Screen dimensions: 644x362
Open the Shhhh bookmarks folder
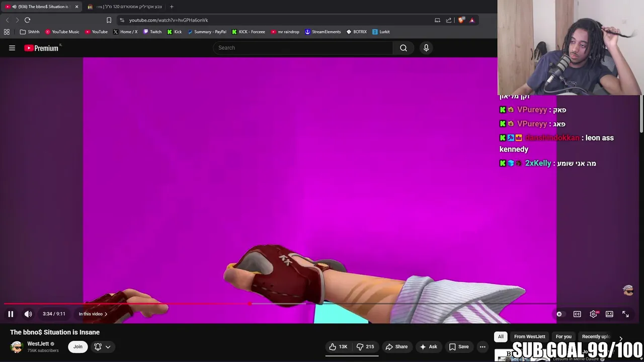pyautogui.click(x=30, y=32)
